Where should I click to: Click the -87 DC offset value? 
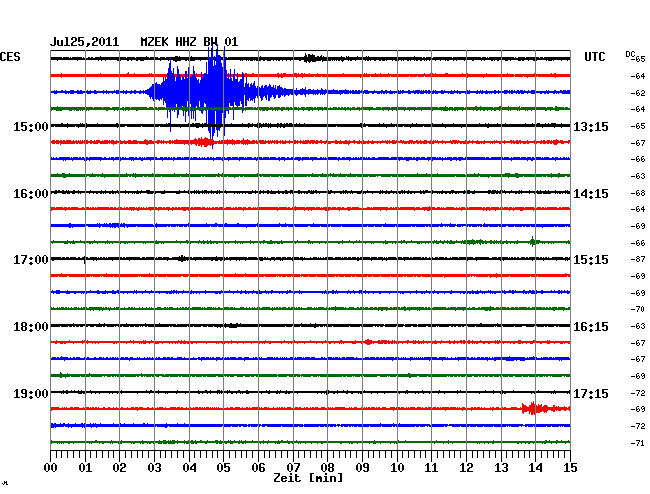tap(637, 260)
